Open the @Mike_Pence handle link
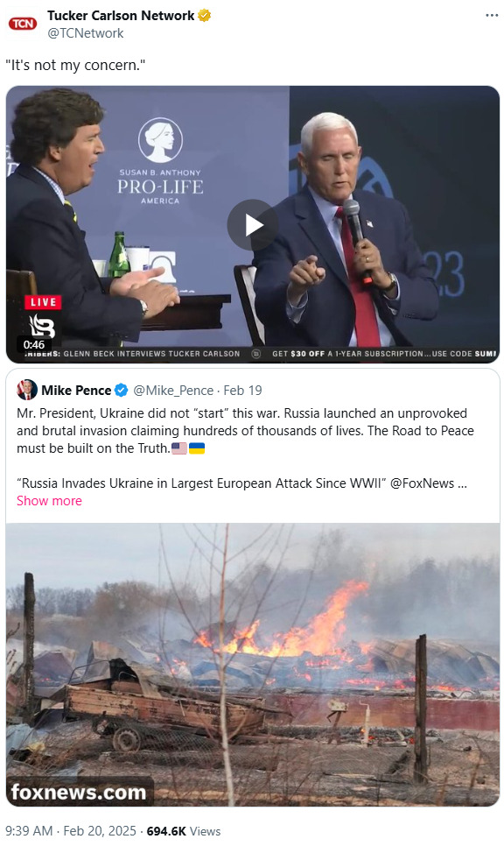This screenshot has height=846, width=504. tap(173, 390)
